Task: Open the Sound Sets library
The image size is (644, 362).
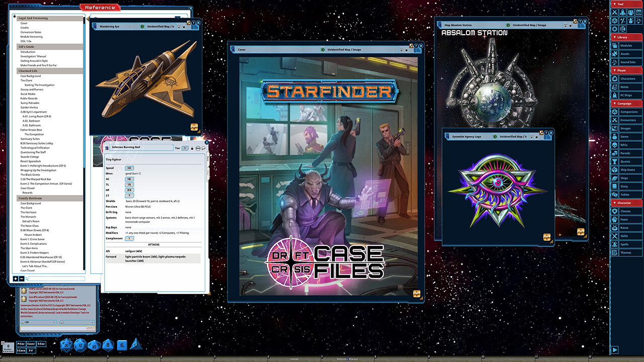Action: pos(627,62)
